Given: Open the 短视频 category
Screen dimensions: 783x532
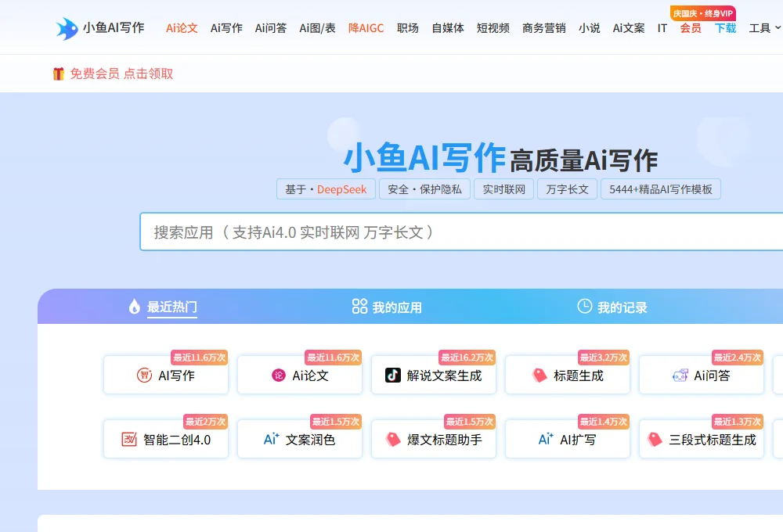Looking at the screenshot, I should [493, 28].
